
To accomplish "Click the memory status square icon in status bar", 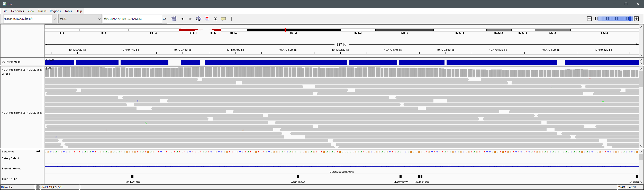I will coord(38,187).
